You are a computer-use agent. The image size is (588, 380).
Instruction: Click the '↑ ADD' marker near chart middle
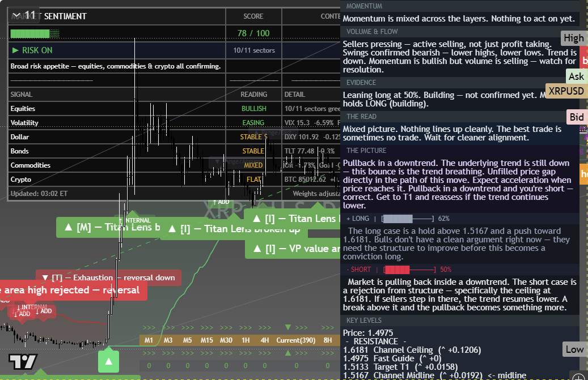tap(221, 202)
